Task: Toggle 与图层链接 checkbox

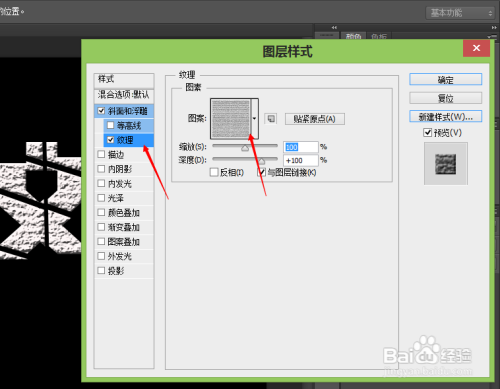Action: click(x=262, y=172)
